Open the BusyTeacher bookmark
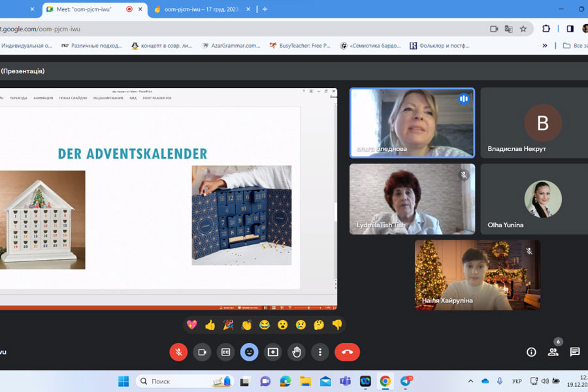Image resolution: width=588 pixels, height=392 pixels. [299, 46]
